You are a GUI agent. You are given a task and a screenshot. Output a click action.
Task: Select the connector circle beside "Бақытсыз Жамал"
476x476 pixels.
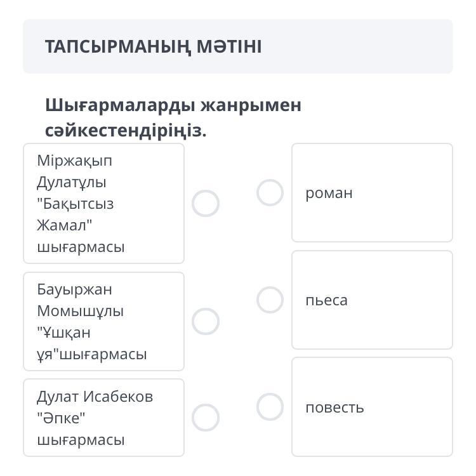[206, 204]
